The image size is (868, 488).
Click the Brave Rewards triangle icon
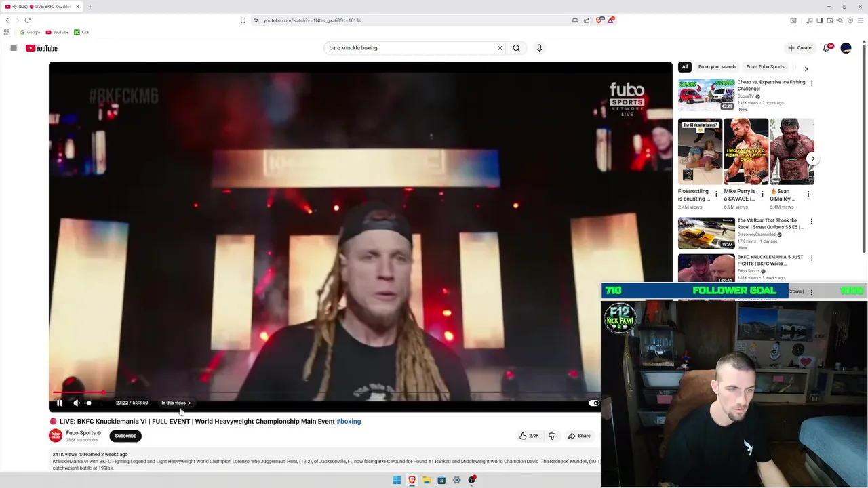(x=611, y=20)
